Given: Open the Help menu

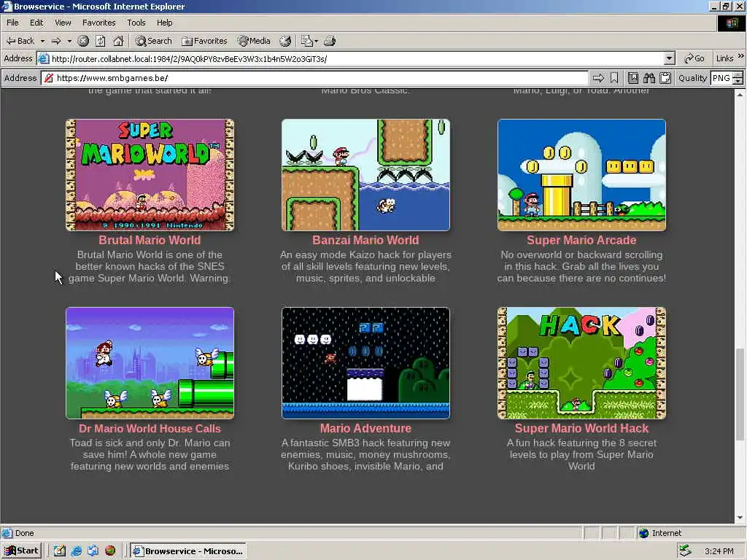Looking at the screenshot, I should [x=164, y=23].
